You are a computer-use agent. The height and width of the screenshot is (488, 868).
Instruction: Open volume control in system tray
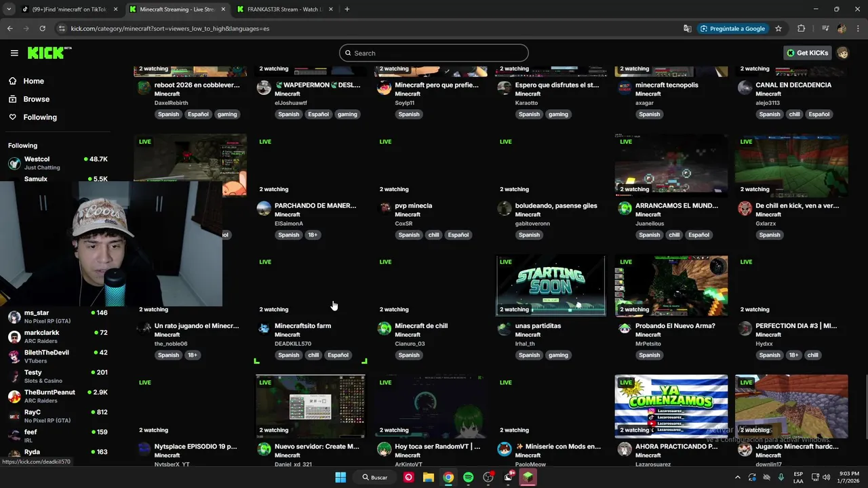click(x=827, y=477)
